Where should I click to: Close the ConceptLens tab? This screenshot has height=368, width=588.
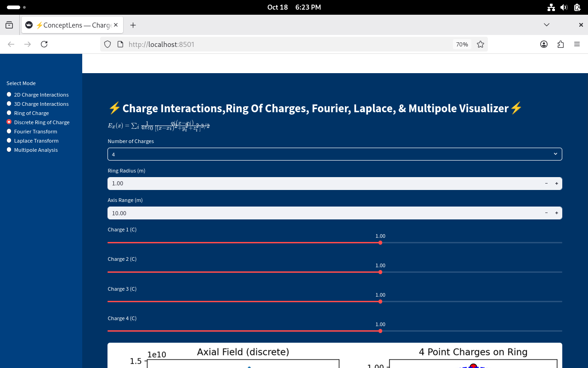coord(116,25)
